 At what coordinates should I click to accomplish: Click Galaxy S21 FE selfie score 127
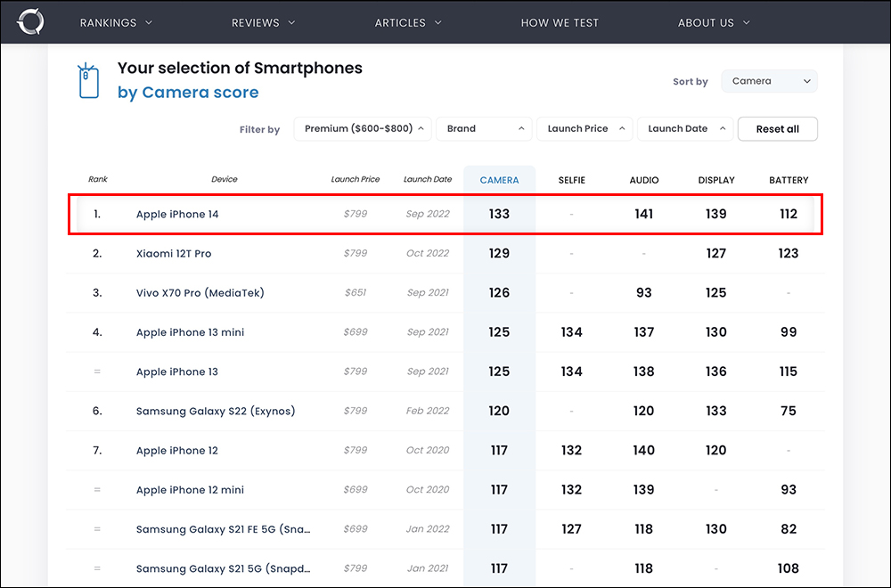tap(572, 529)
